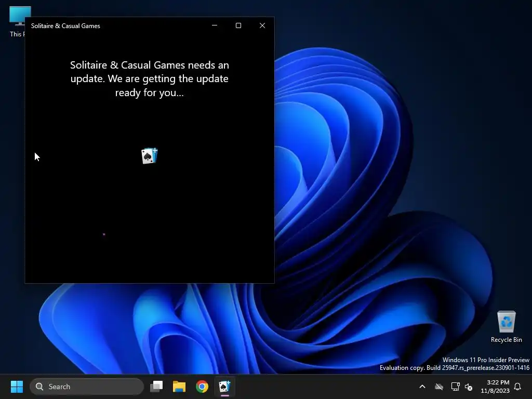Minimize the Solitaire & Casual Games window
Screen dimensions: 532x399
click(x=215, y=25)
